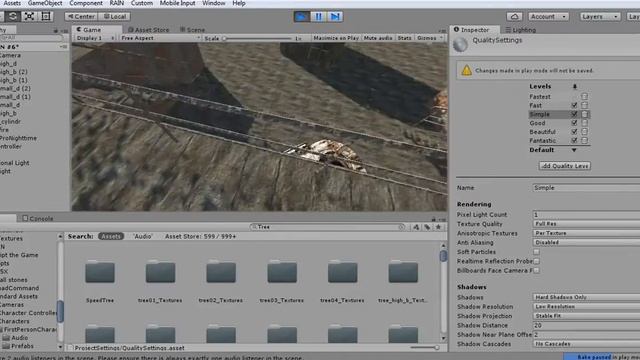
Task: Open the Help menu
Action: pyautogui.click(x=239, y=3)
